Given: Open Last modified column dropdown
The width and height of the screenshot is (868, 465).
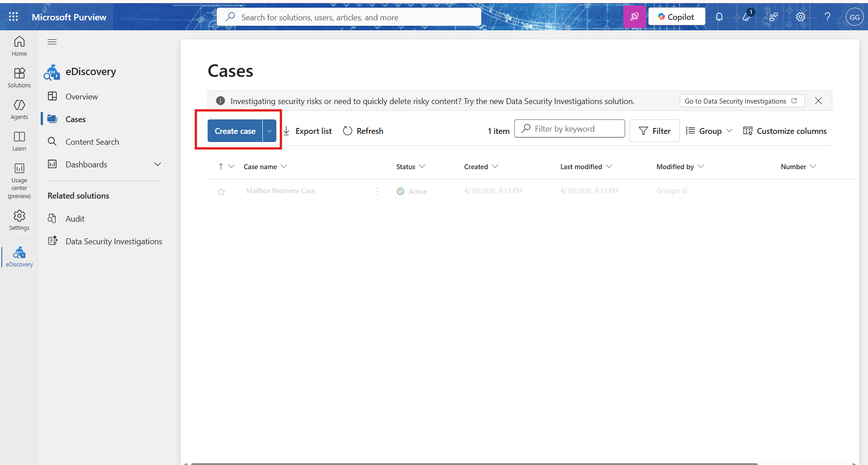Looking at the screenshot, I should pos(609,166).
